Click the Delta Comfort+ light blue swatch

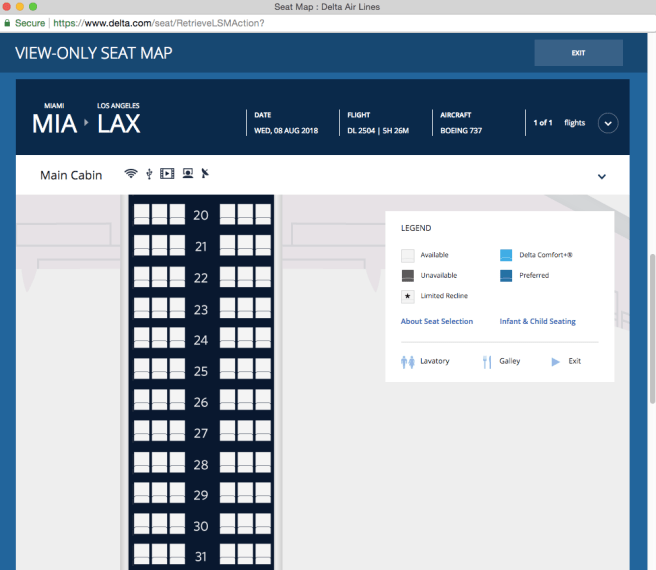506,255
